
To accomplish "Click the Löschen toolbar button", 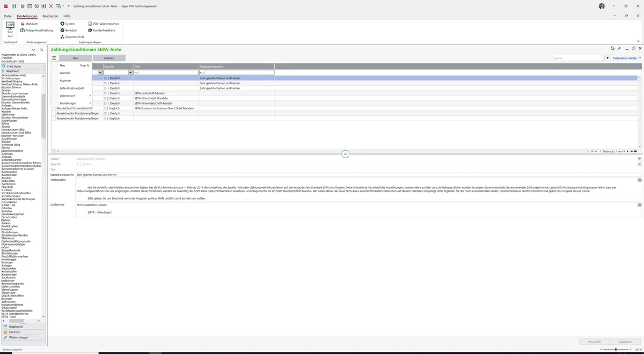I will point(109,58).
